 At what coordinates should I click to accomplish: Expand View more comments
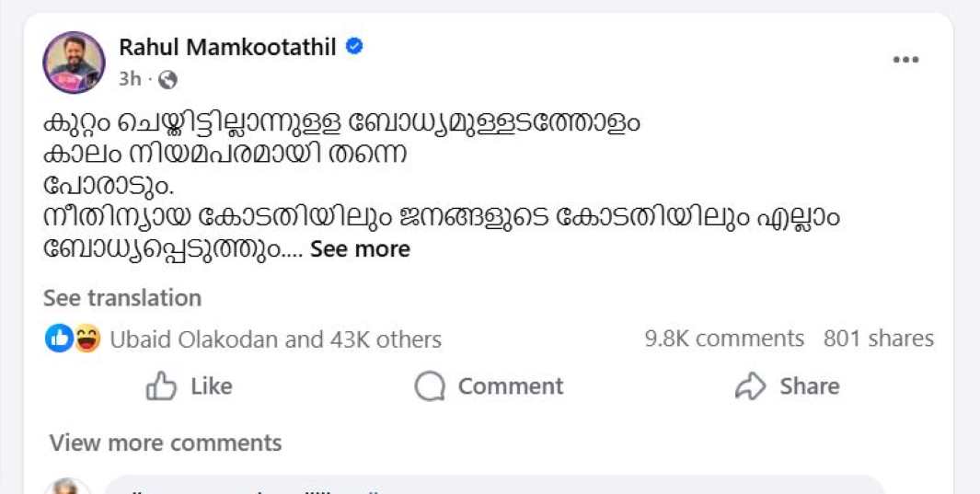pos(166,442)
